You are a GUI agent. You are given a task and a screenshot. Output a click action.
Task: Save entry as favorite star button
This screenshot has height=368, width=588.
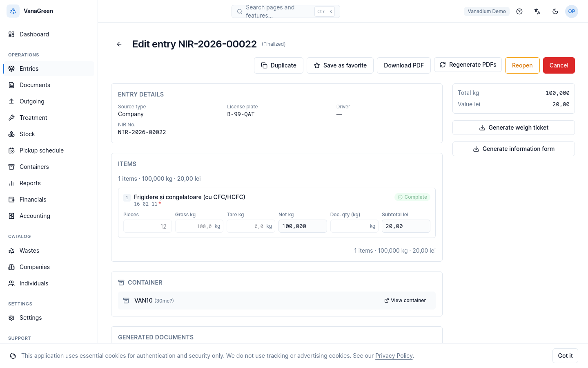[x=340, y=65]
